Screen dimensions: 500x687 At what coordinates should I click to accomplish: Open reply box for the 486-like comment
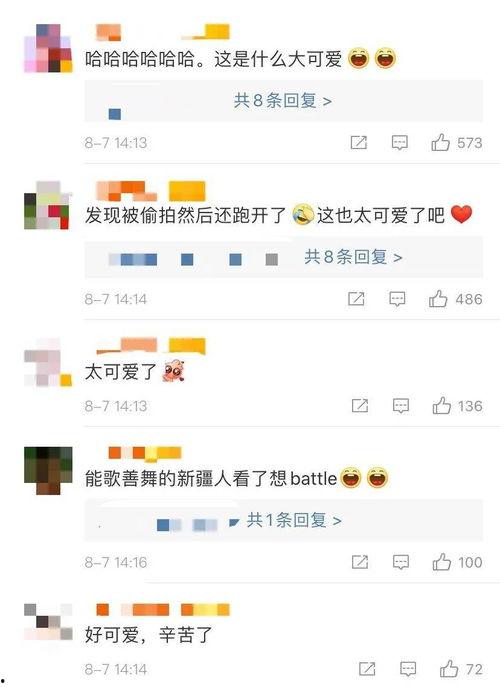[397, 299]
